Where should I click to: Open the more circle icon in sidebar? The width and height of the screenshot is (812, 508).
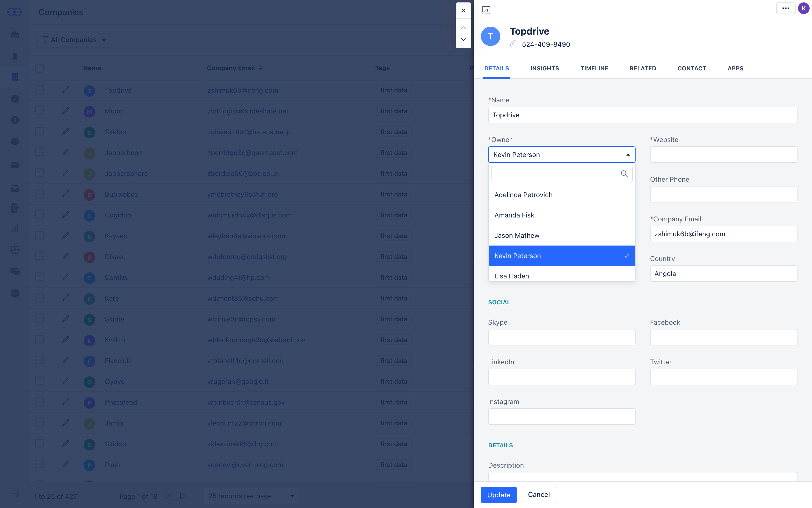tap(15, 293)
